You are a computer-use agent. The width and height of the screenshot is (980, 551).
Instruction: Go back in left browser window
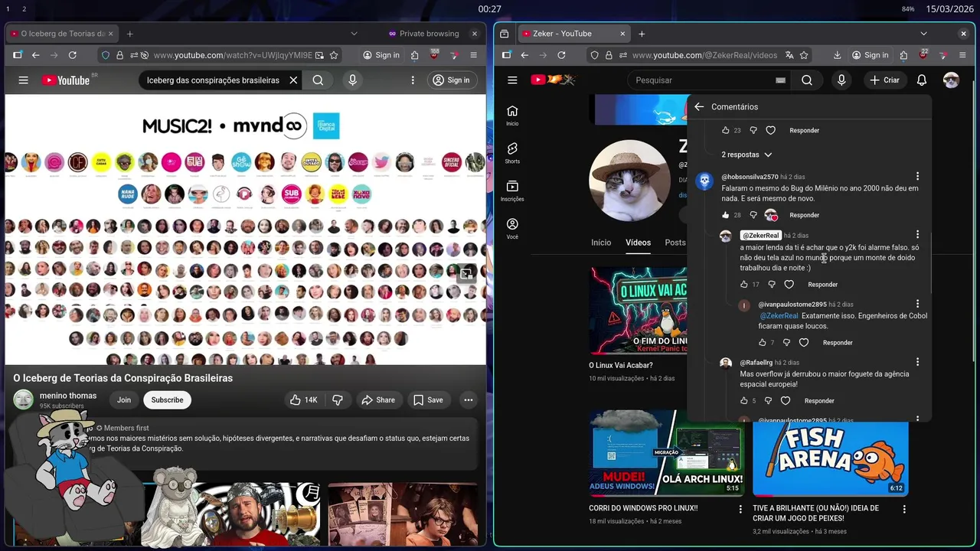point(35,55)
